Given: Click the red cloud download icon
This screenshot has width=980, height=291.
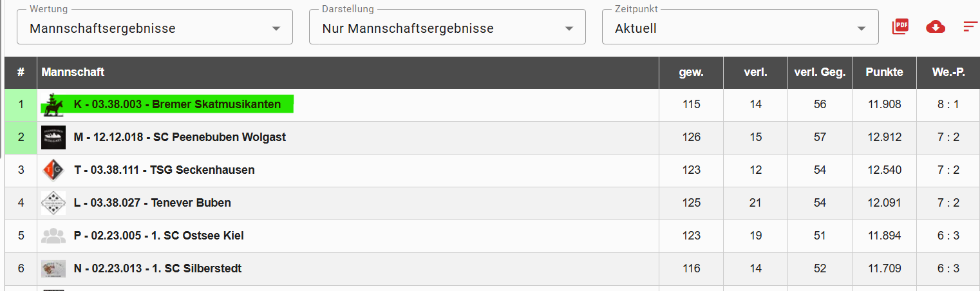Looking at the screenshot, I should pyautogui.click(x=935, y=26).
